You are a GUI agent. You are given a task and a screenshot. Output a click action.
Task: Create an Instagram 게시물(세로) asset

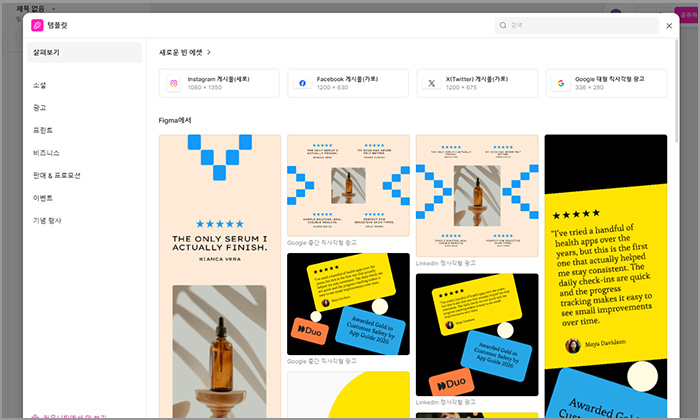pos(219,83)
